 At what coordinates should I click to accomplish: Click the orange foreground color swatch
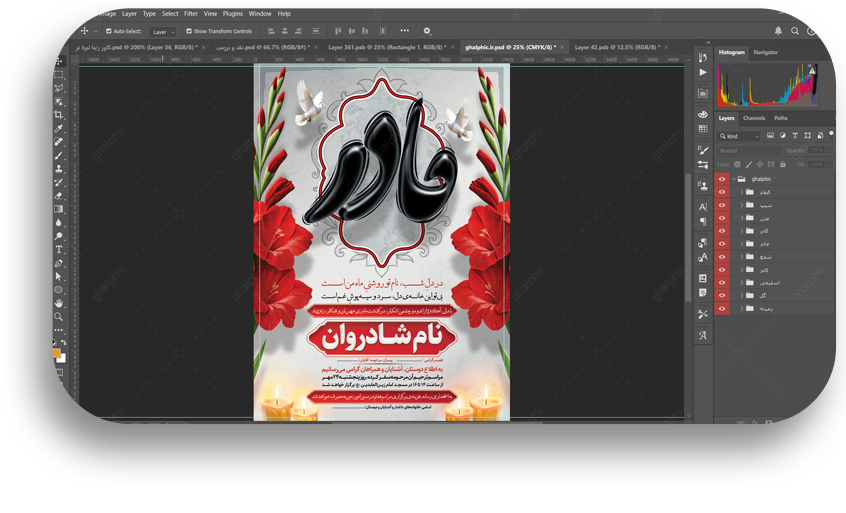(58, 352)
